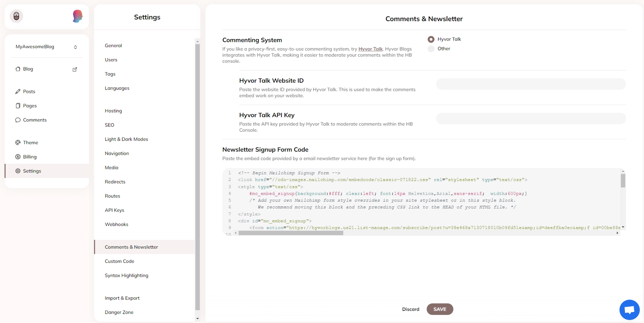Click settings list scrollbar up arrow
The width and height of the screenshot is (644, 323).
(x=197, y=41)
